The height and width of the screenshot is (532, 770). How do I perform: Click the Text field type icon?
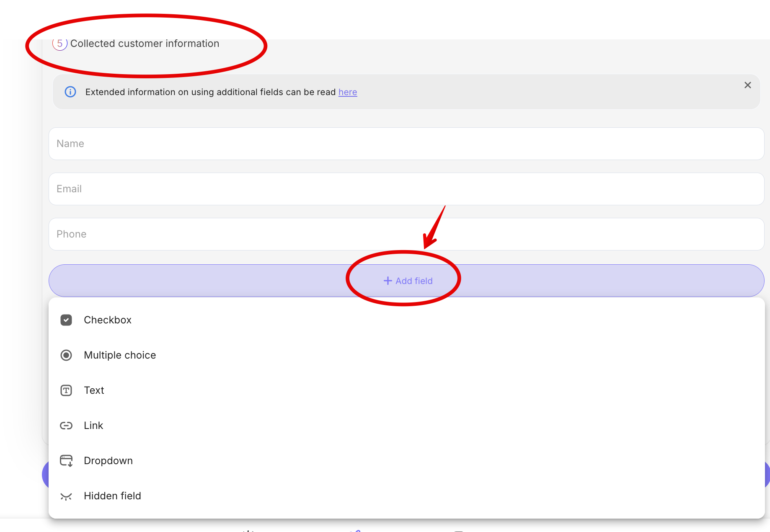[66, 390]
